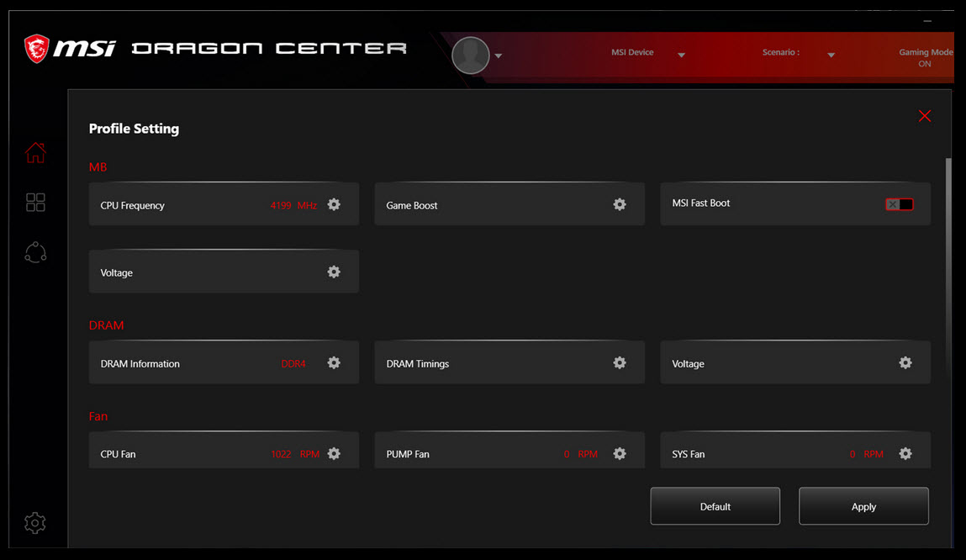
Task: Click the MSI Fast Boot label
Action: point(701,203)
